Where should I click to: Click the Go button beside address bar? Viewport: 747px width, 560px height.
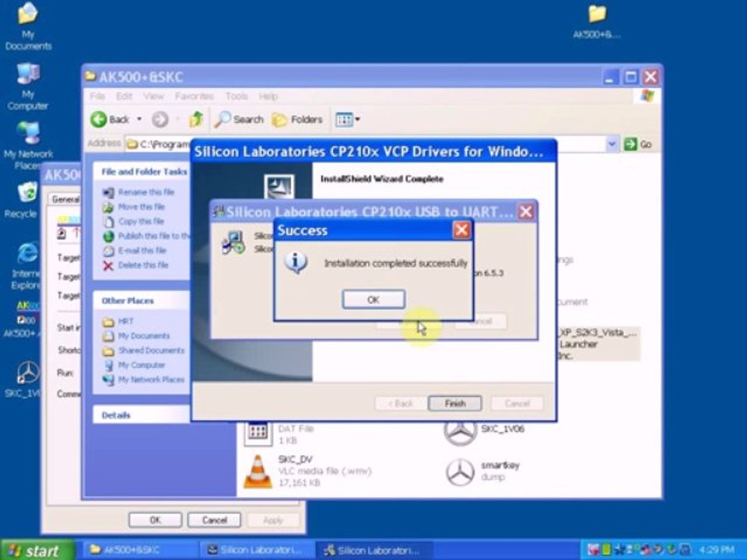(637, 144)
